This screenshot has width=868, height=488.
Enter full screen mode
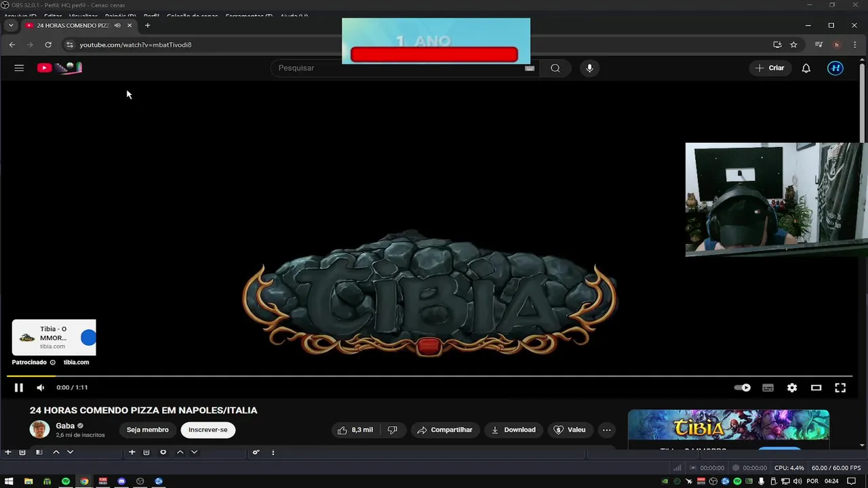click(x=840, y=388)
